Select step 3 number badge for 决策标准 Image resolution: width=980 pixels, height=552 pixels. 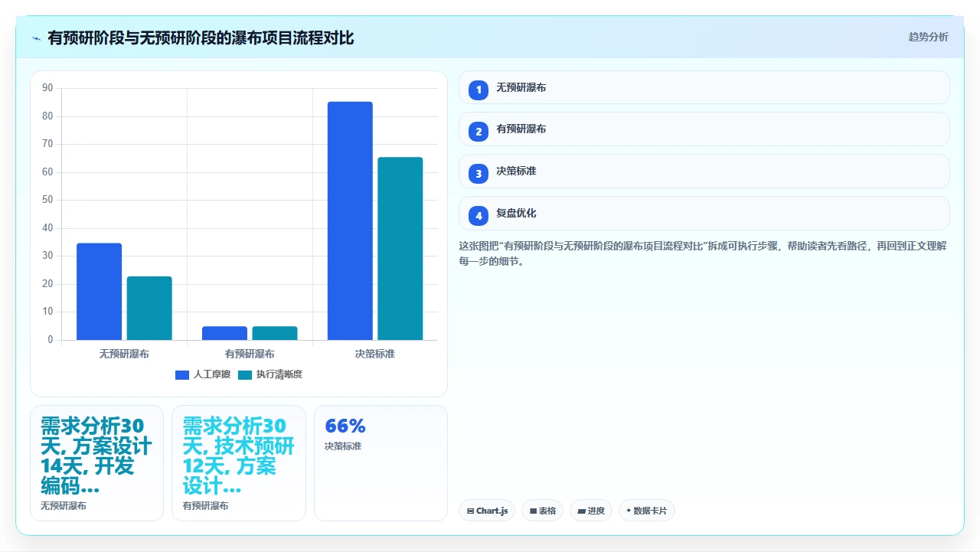tap(479, 174)
